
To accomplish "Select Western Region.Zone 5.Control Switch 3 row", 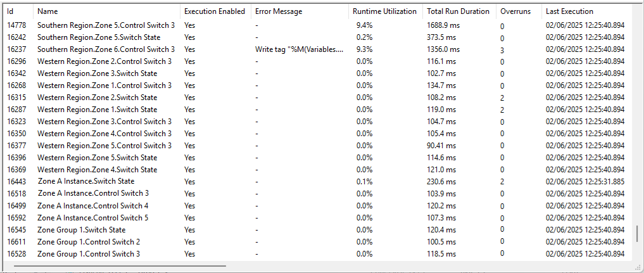I will [104, 146].
